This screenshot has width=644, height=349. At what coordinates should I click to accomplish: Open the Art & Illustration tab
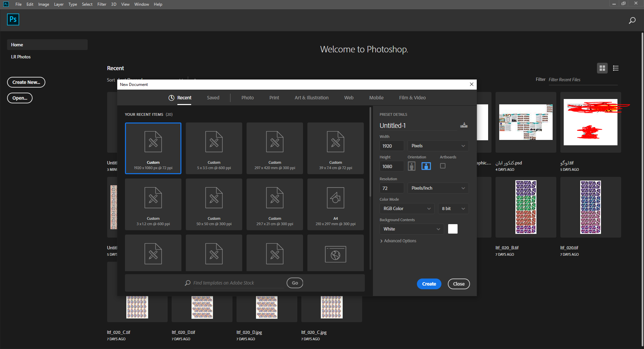tap(312, 98)
